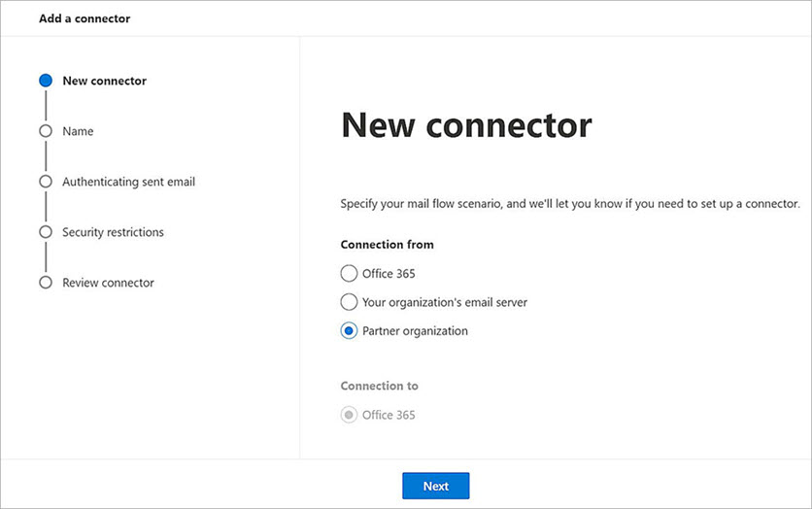Click the Review connector step circle
Viewport: 812px width, 509px height.
coord(45,283)
